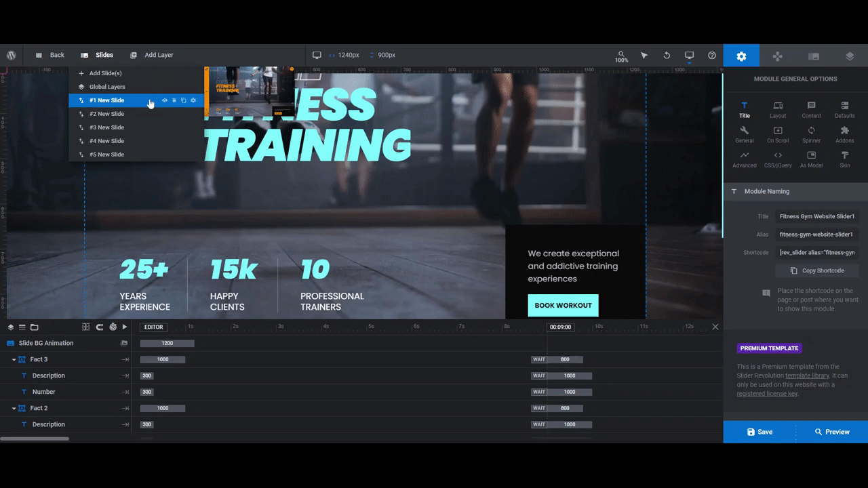Click the timeline list view icon
The height and width of the screenshot is (488, 868).
pos(22,327)
